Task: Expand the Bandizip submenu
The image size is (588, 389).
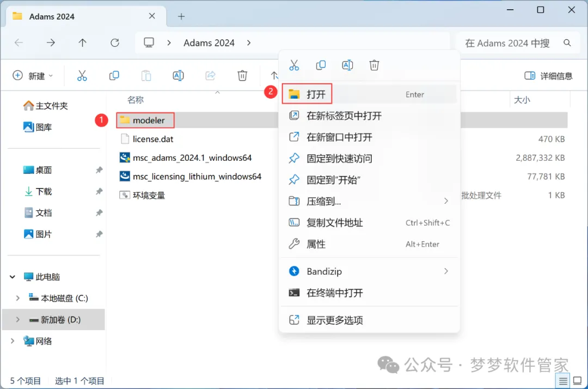Action: tap(369, 271)
